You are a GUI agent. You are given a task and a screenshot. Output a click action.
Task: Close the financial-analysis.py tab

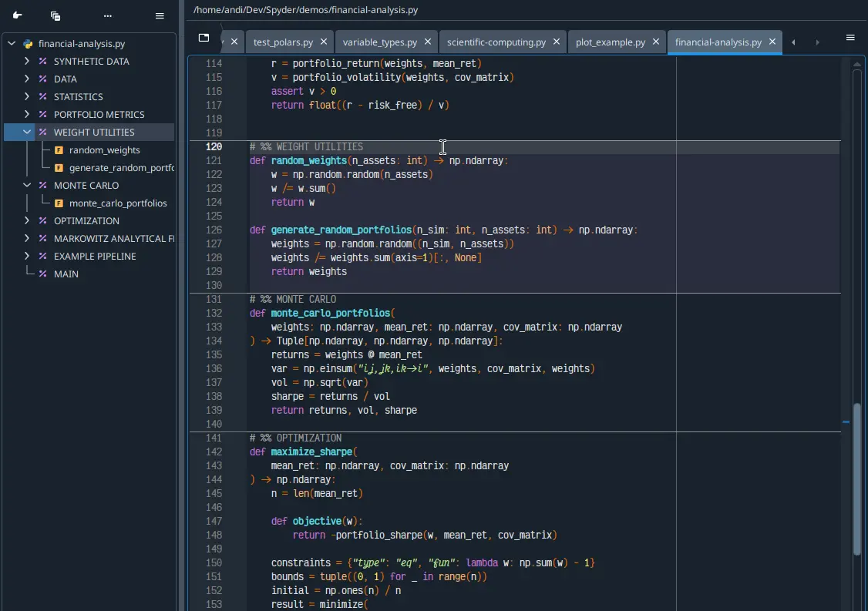click(772, 42)
